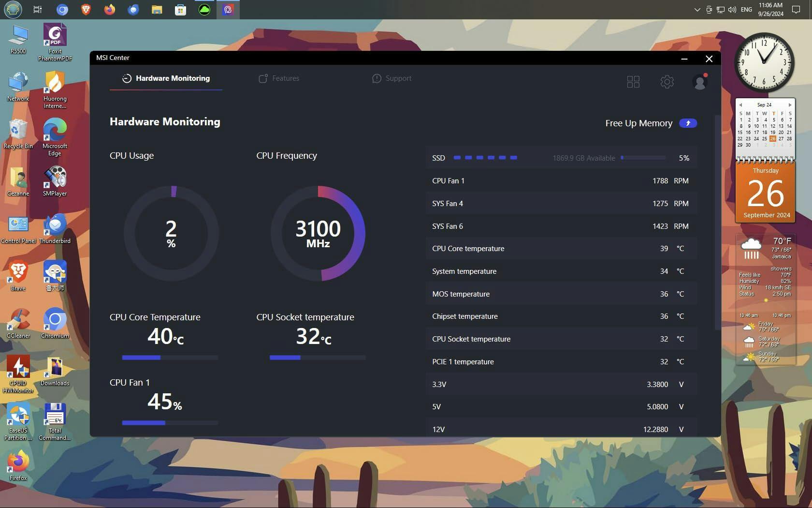Click the MSI Center vertical scrollbar
The height and width of the screenshot is (508, 812).
717,223
